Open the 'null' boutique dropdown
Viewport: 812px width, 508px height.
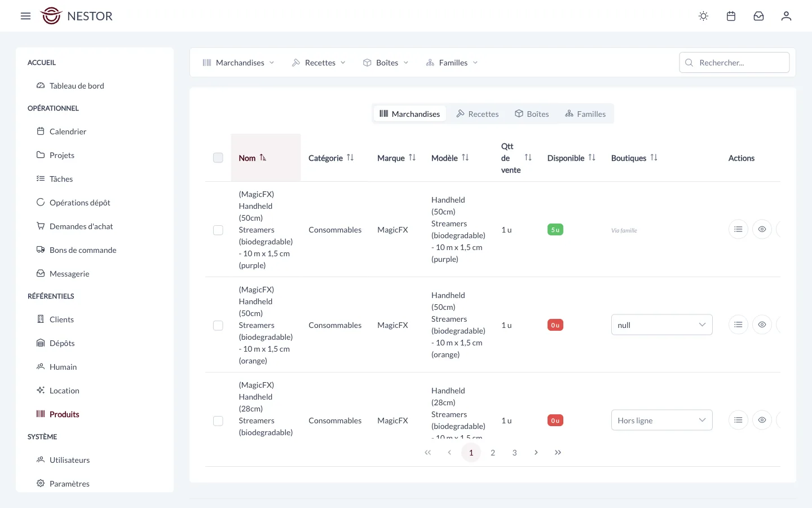662,325
